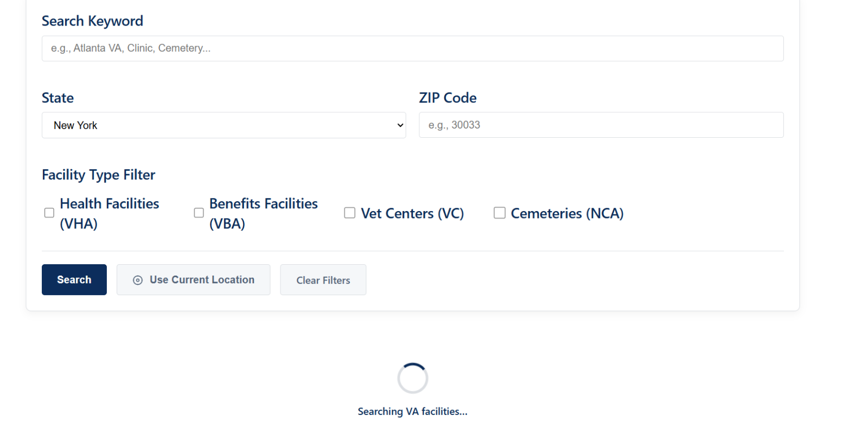This screenshot has height=434, width=868.
Task: Click the loading spinner icon
Action: pyautogui.click(x=413, y=378)
